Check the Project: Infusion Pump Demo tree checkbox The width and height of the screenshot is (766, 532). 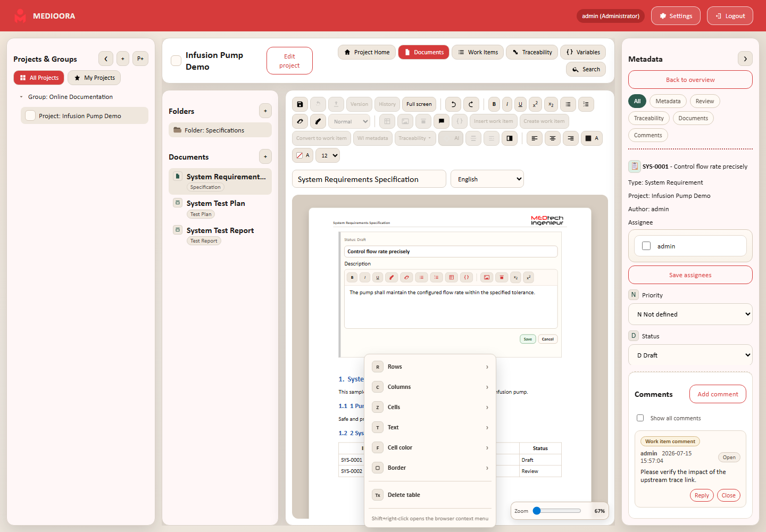(x=30, y=115)
